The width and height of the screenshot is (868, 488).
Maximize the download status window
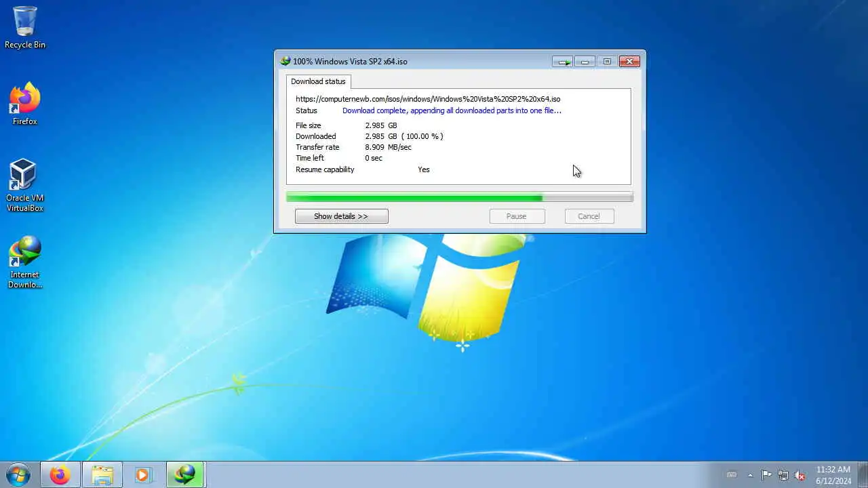607,62
